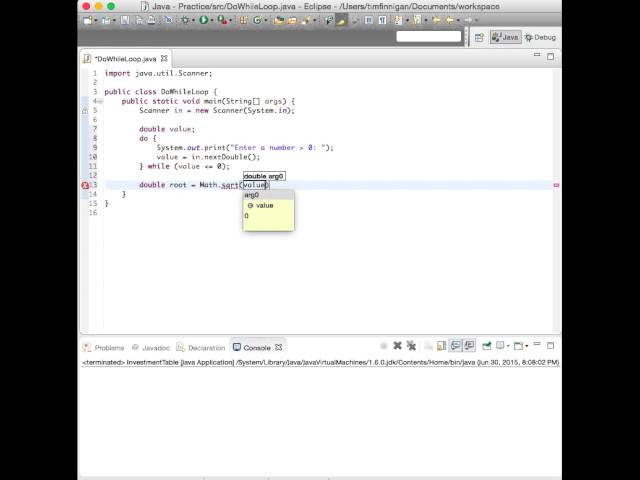Minimize the Console view

click(537, 344)
